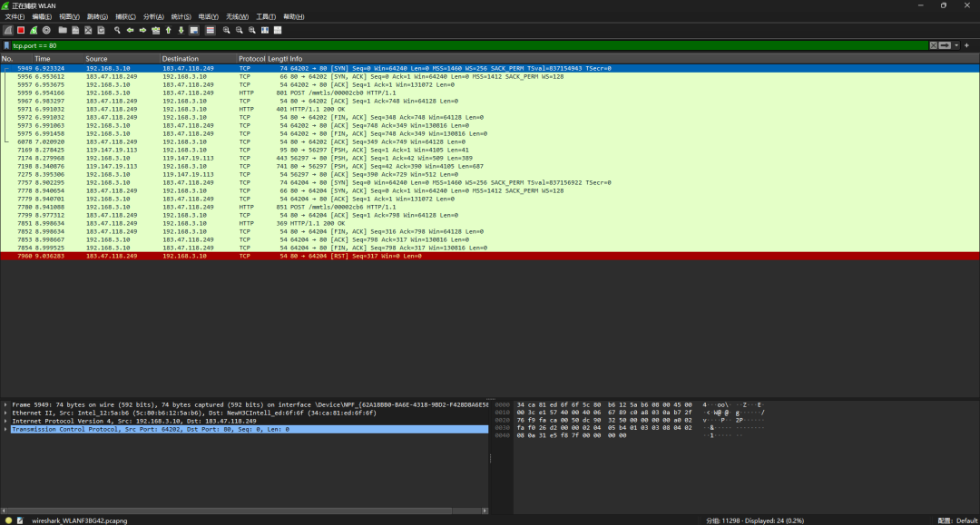Toggle auto-scroll during live capture

194,30
